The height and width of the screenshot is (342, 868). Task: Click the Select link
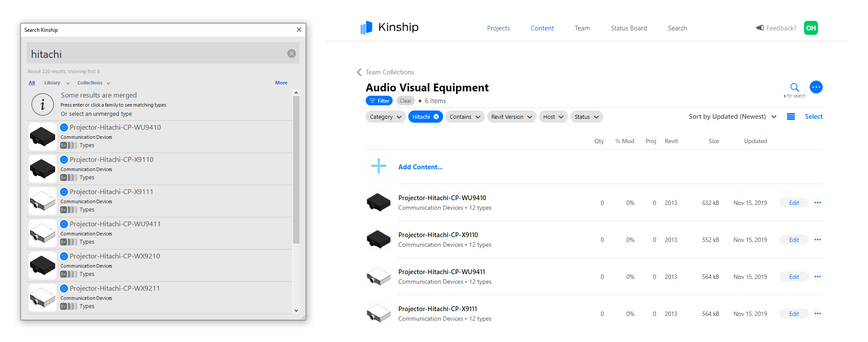(x=814, y=117)
